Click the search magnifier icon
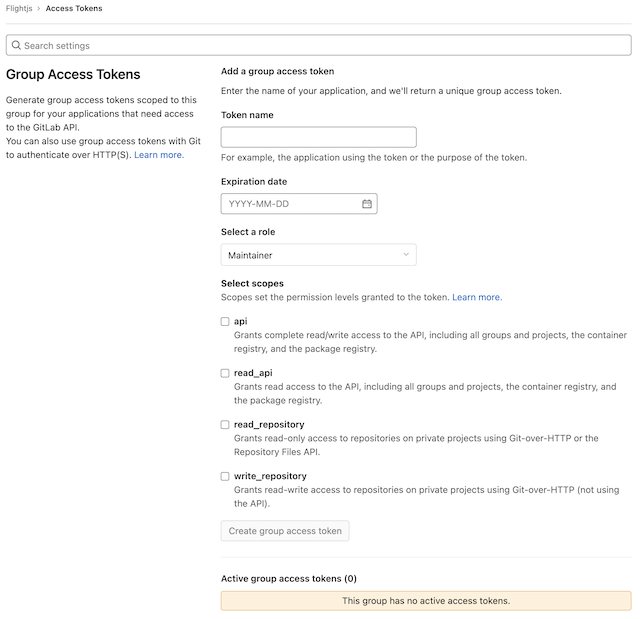This screenshot has width=640, height=619. tap(16, 46)
